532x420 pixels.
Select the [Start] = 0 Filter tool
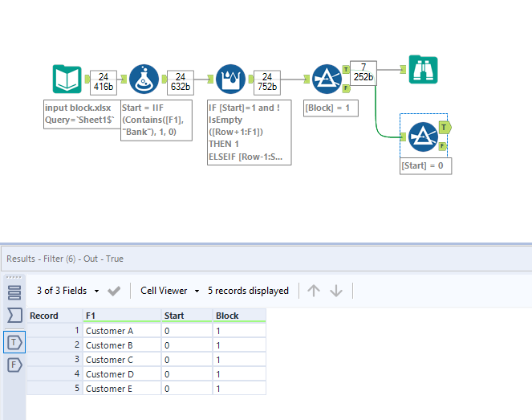pyautogui.click(x=422, y=137)
